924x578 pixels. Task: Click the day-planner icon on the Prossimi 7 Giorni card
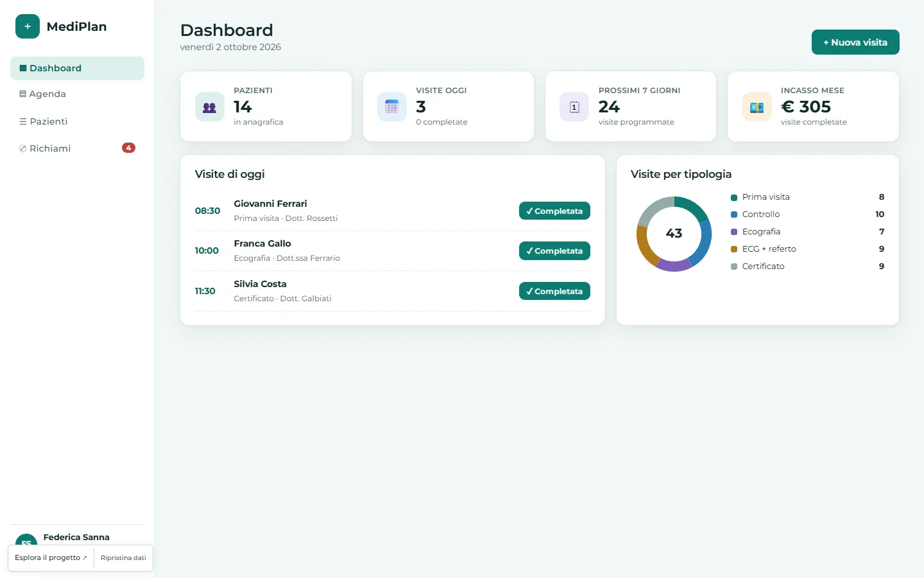(574, 107)
